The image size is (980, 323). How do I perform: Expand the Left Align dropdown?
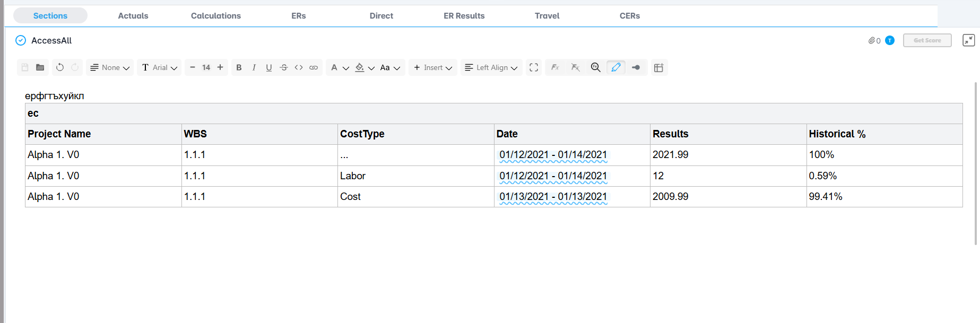(491, 67)
